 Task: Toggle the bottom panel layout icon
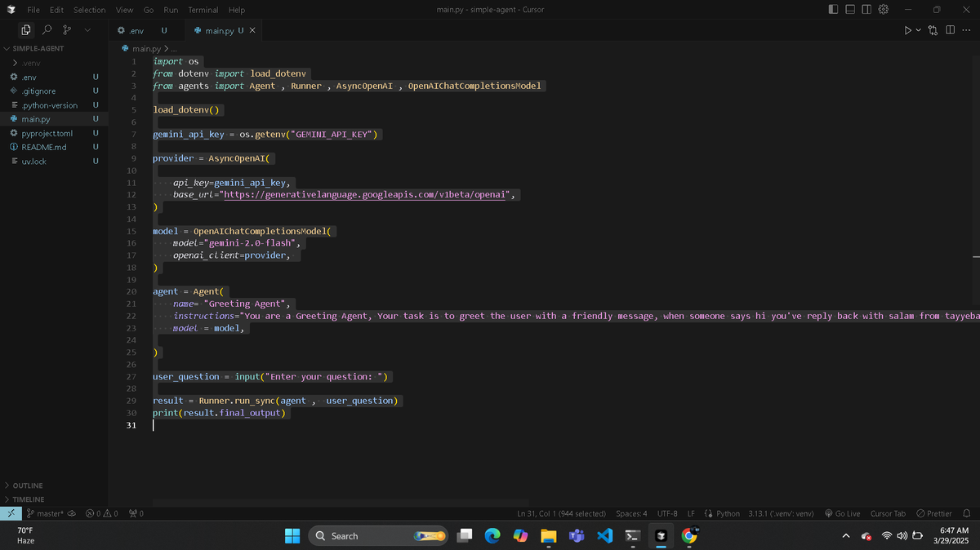850,10
